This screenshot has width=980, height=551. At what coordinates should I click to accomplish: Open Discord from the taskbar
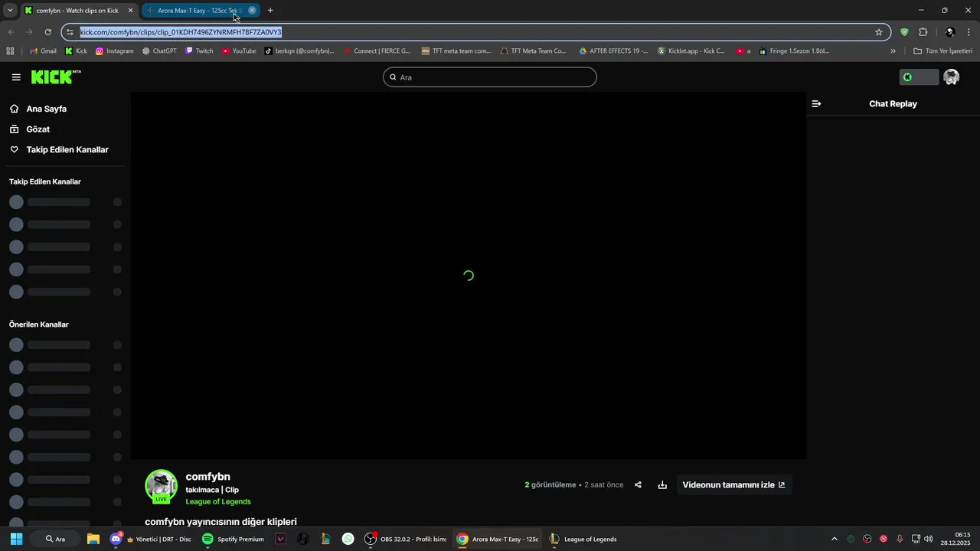tap(150, 539)
